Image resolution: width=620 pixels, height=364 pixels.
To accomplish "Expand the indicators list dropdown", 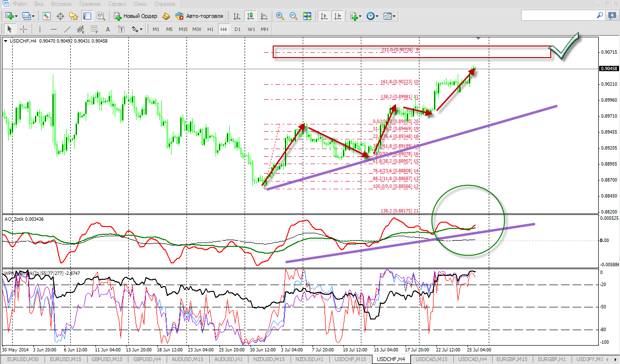I will 360,16.
